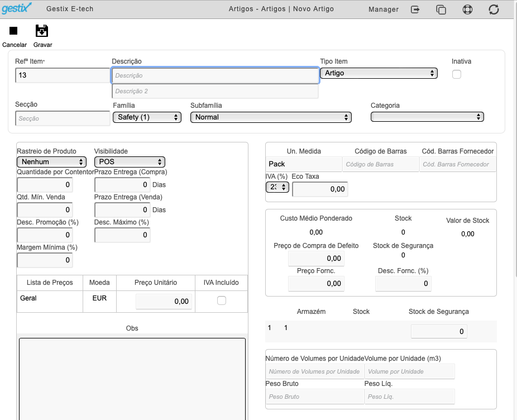Click the Artigos - Artigos | Novo Artigo title

pos(281,9)
